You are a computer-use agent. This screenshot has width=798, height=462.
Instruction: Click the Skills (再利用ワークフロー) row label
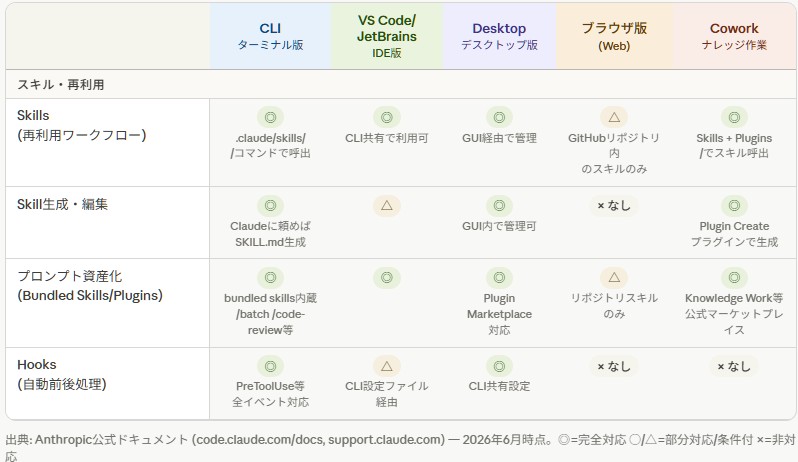[x=81, y=125]
